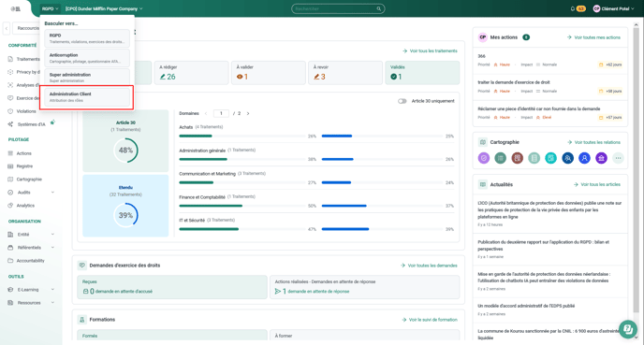
Task: Choose Anticorruption from the Basculer vers menu
Action: tap(87, 58)
